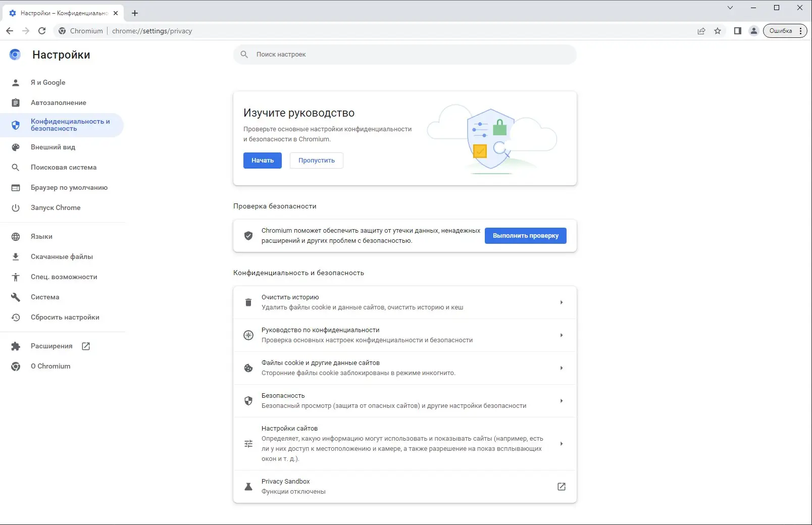Click the Поиск настроек search field
Screen dimensions: 812x525
coord(404,54)
